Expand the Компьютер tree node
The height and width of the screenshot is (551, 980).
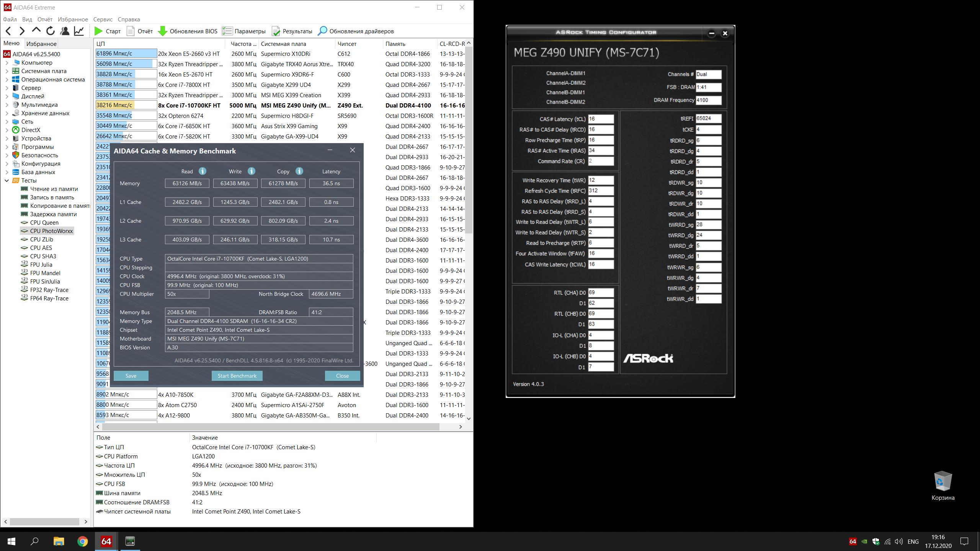[x=7, y=63]
